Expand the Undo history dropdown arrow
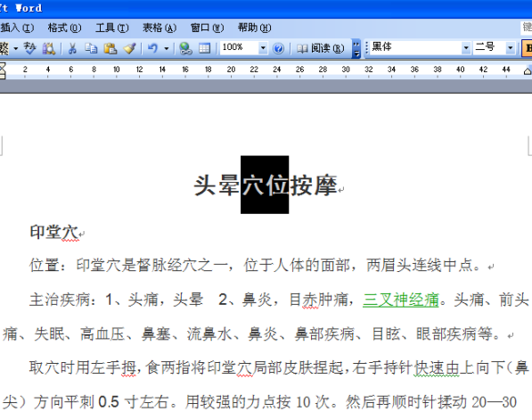Screen dimensions: 532x420 click(167, 48)
